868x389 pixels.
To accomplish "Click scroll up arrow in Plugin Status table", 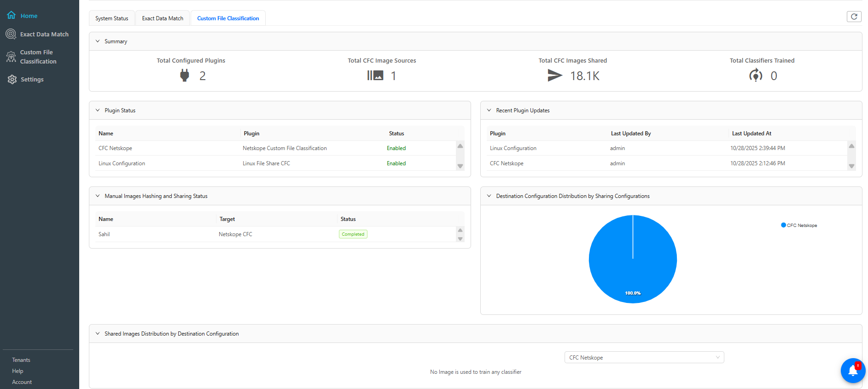I will click(x=460, y=146).
